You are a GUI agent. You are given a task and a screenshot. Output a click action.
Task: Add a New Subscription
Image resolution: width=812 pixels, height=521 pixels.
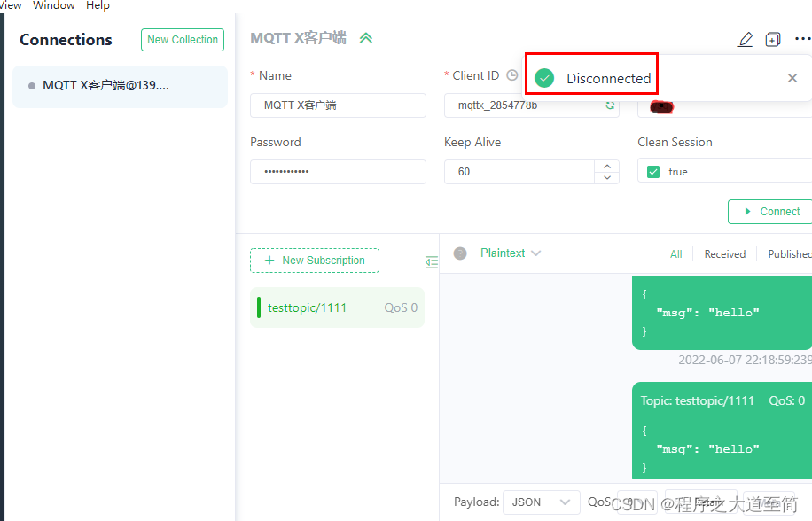(x=315, y=260)
